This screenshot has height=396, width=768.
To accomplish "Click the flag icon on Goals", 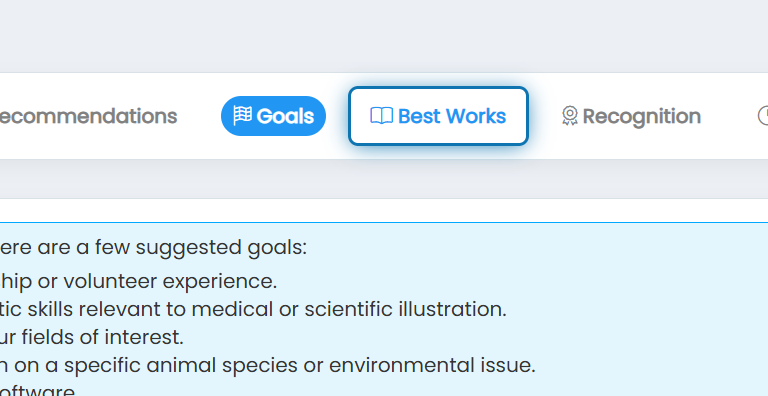I will coord(242,116).
